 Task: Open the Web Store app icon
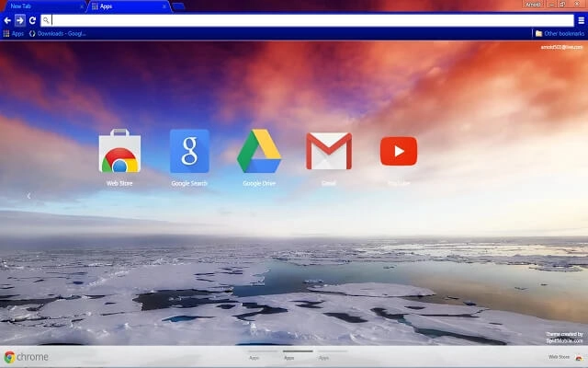coord(119,151)
